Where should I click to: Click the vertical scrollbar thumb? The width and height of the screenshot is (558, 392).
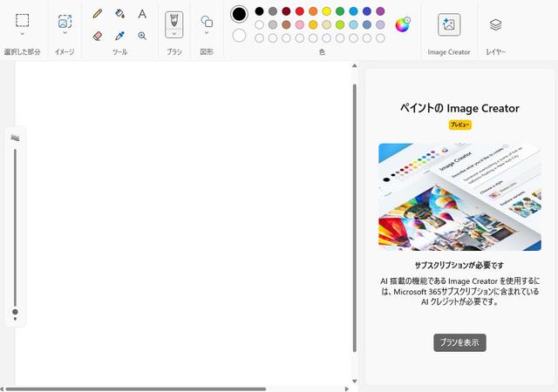point(355,218)
